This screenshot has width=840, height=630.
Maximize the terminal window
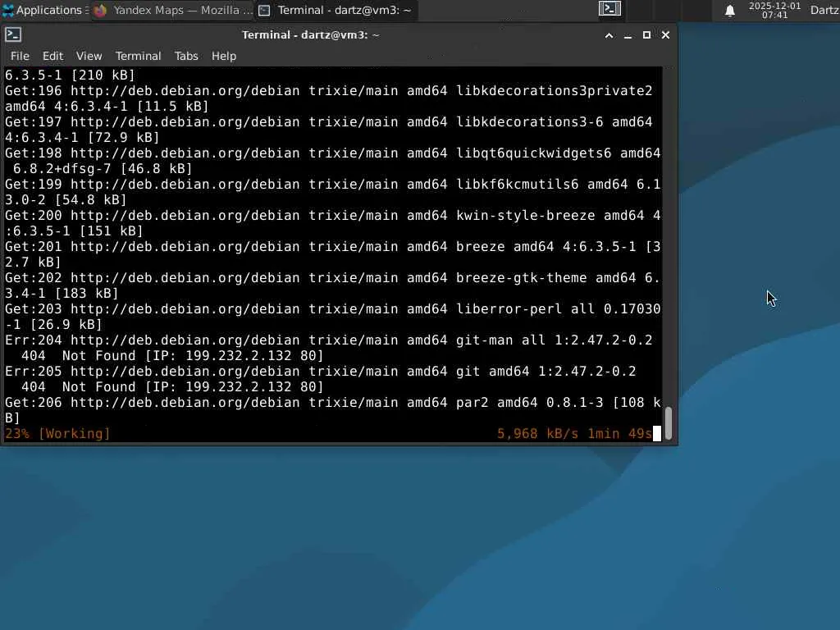point(646,35)
